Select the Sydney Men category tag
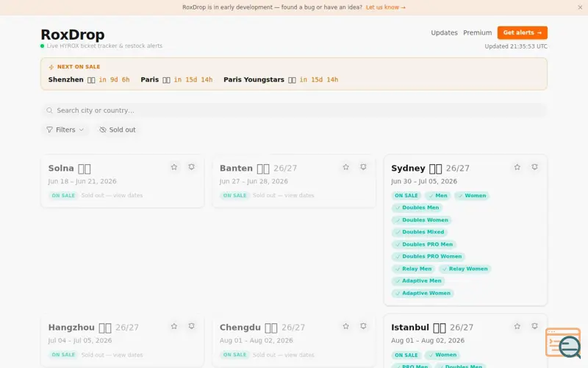Screen dimensions: 588x368 pos(437,196)
